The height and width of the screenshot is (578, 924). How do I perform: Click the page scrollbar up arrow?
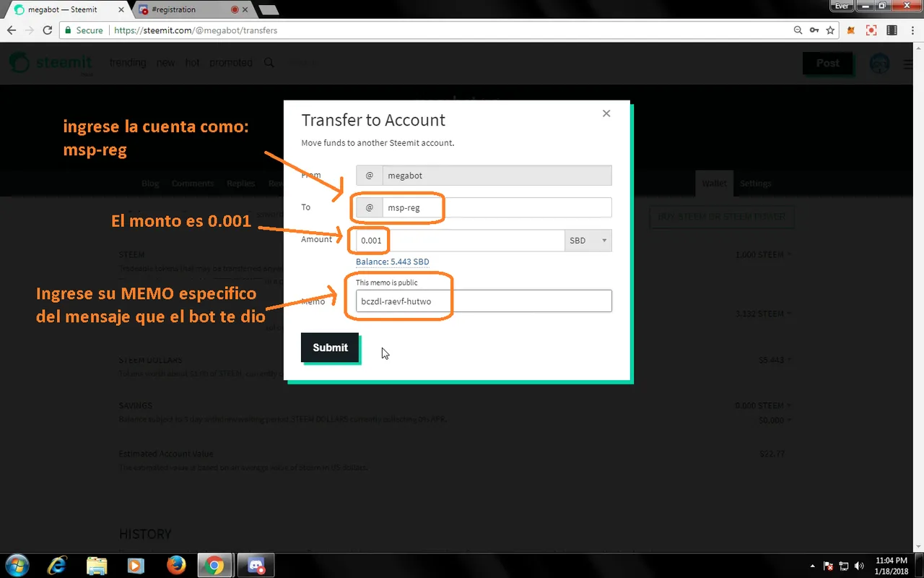[920, 48]
